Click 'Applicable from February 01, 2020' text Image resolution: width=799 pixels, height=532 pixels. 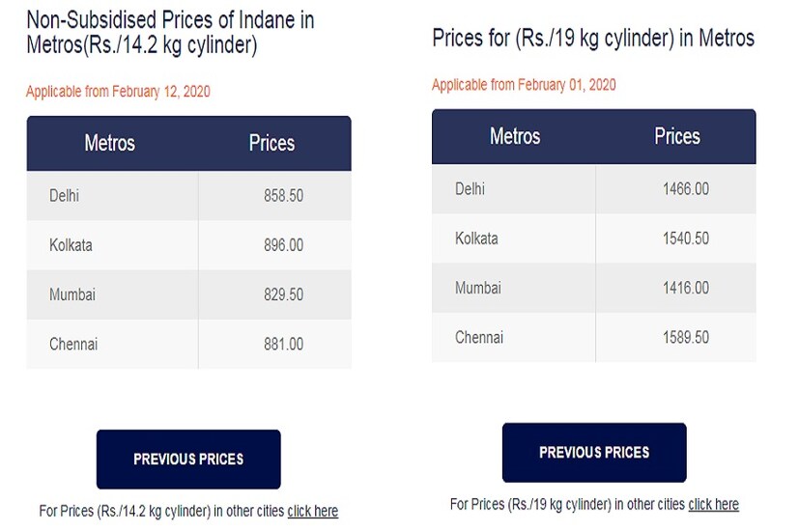point(524,85)
